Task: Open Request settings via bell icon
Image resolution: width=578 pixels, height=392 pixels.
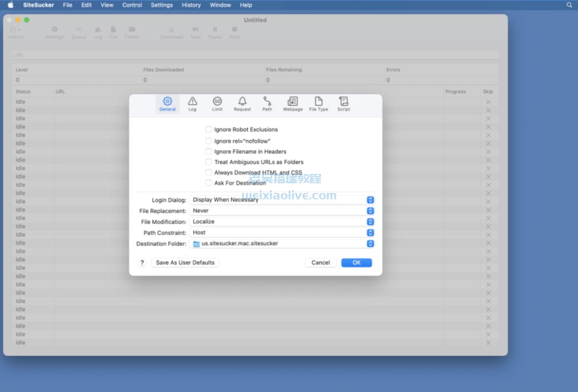Action: coord(242,104)
